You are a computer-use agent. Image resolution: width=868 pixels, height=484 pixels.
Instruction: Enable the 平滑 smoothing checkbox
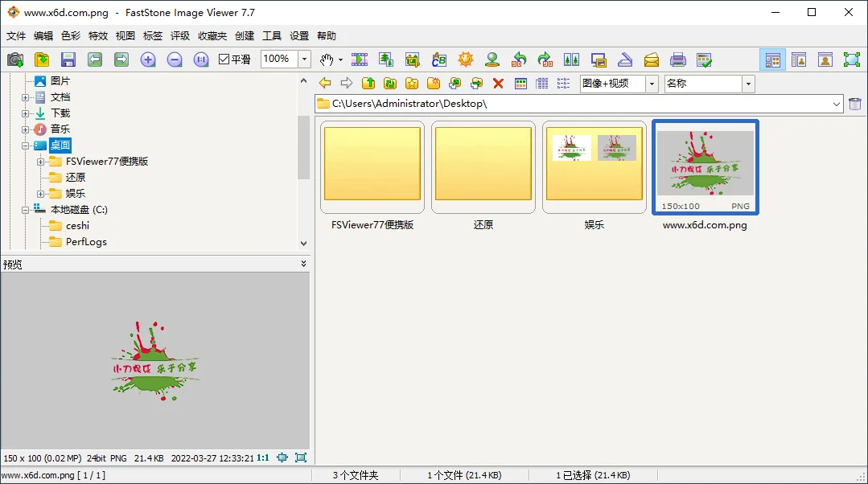point(223,59)
